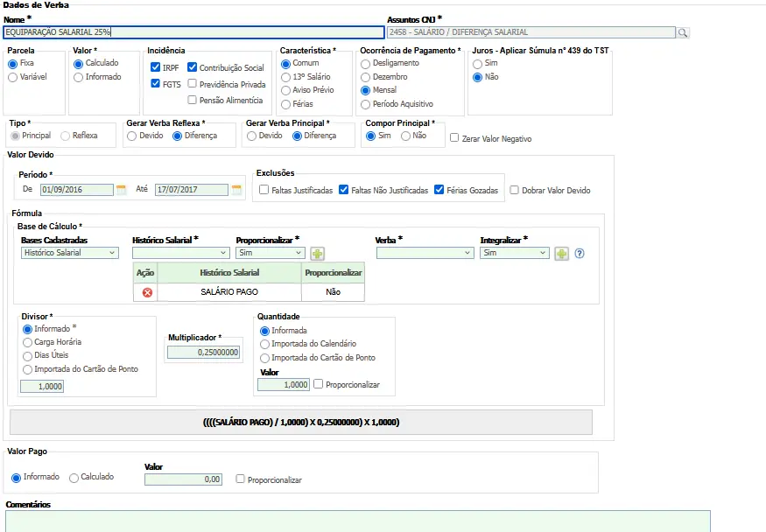
Task: Check the Faltas Justificadas exclusion
Action: click(x=264, y=190)
